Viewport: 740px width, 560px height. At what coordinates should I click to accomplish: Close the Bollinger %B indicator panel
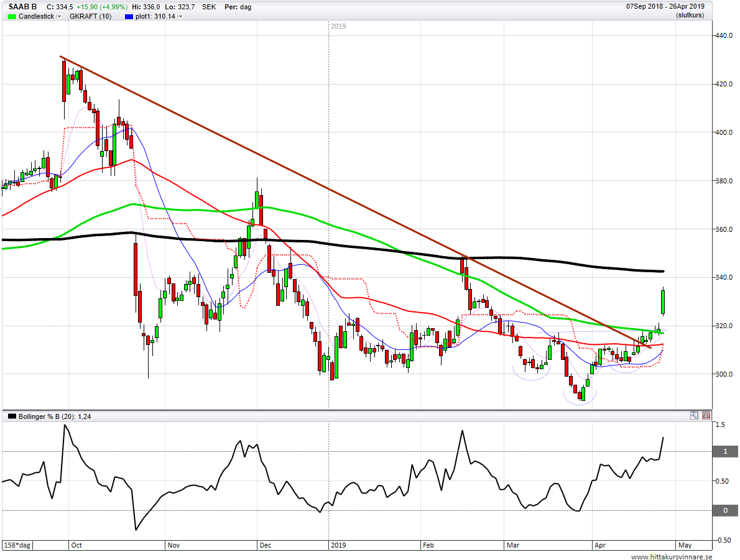click(x=706, y=416)
